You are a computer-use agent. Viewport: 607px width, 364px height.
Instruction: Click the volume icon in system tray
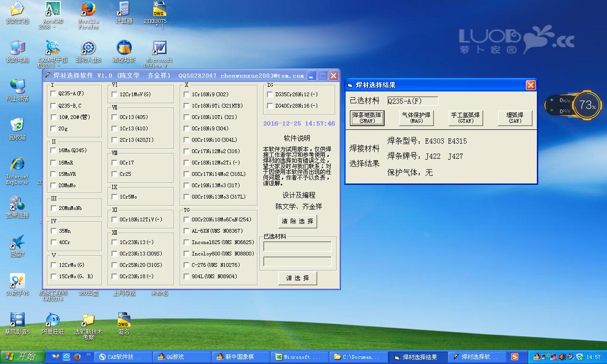[x=562, y=356]
